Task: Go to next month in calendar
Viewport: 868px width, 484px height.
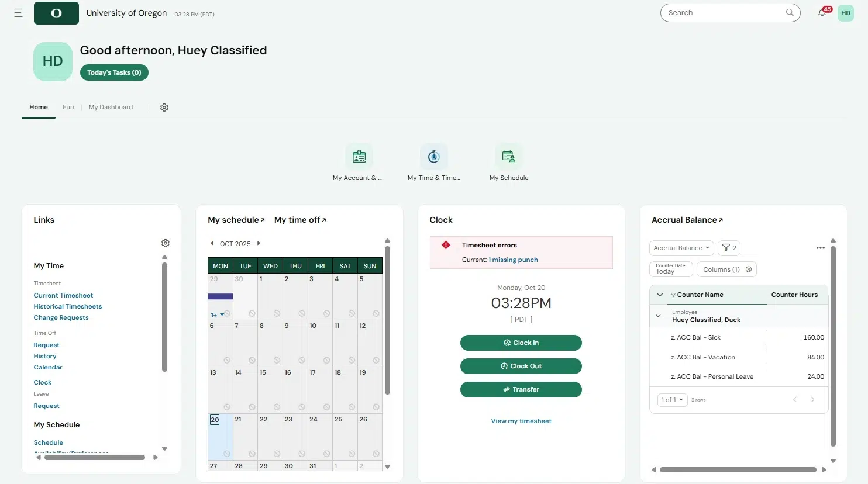Action: tap(259, 243)
